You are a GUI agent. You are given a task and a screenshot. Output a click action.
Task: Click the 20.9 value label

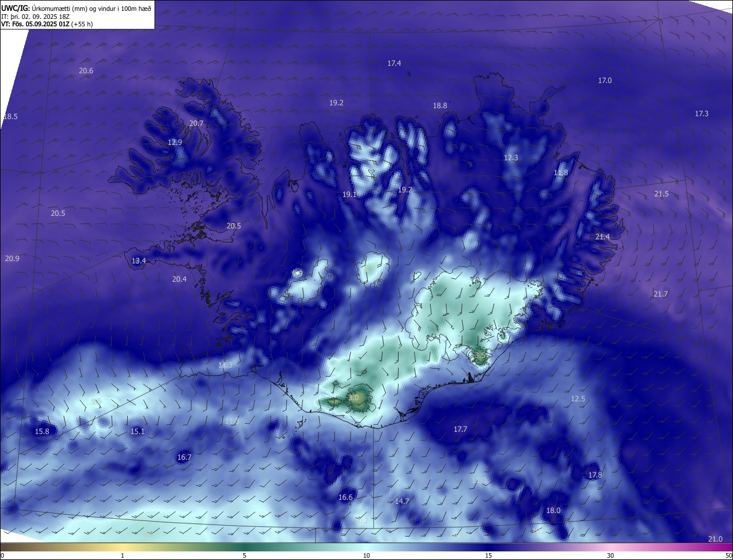click(12, 258)
